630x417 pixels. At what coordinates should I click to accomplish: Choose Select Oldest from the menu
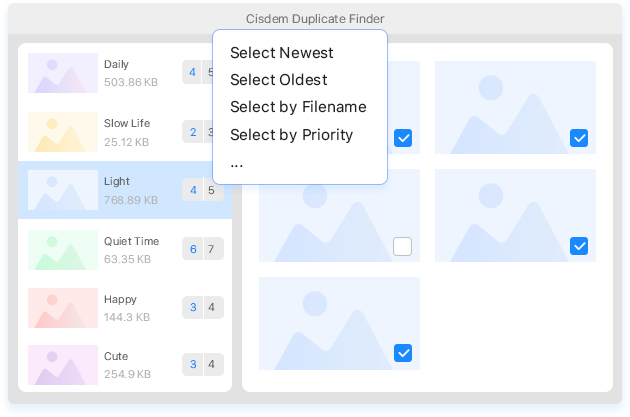pyautogui.click(x=279, y=80)
